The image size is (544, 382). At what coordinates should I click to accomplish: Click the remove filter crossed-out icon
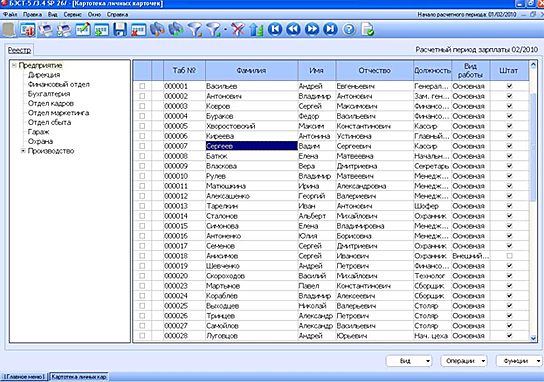238,29
